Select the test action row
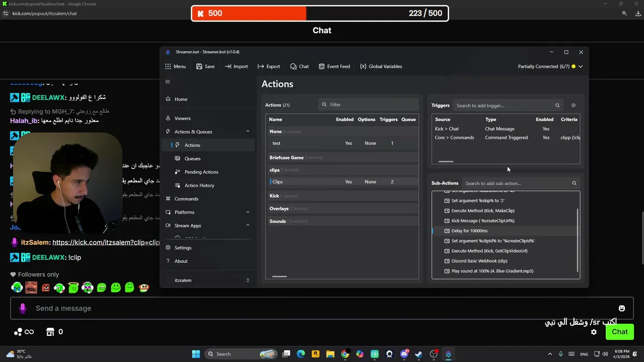 click(x=342, y=143)
